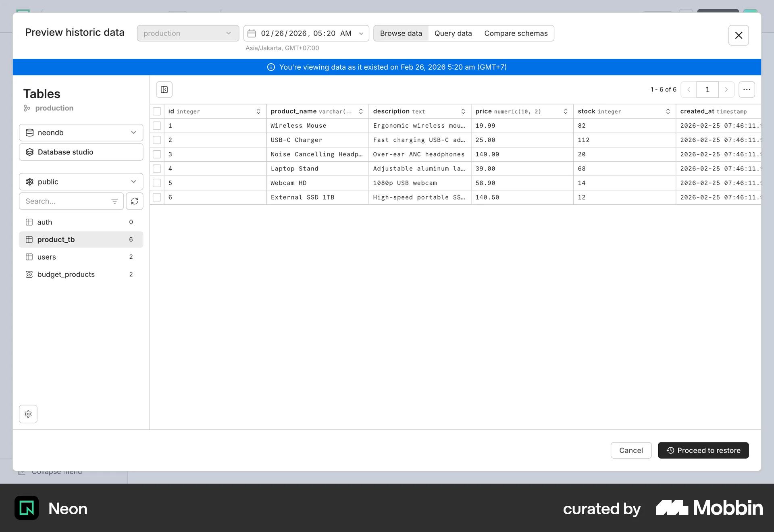This screenshot has height=532, width=774.
Task: Select the Wireless Mouse row checkbox
Action: pos(157,126)
